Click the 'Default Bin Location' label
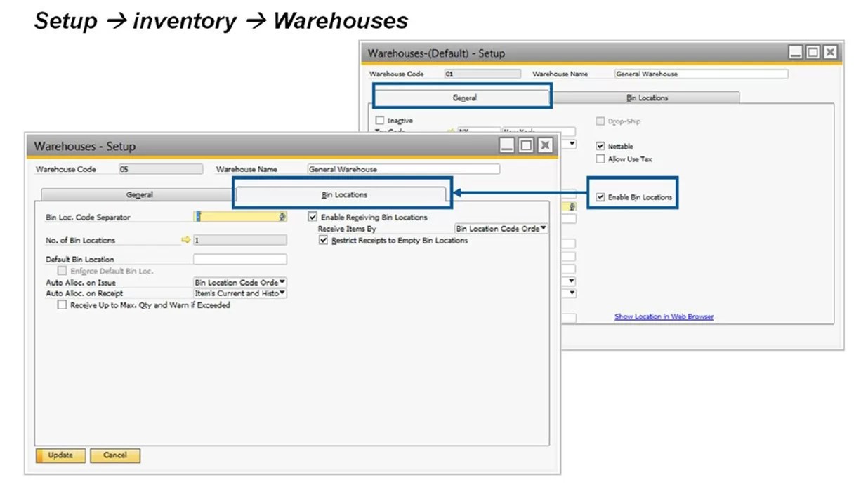Screen dimensions: 868x501 coord(79,260)
